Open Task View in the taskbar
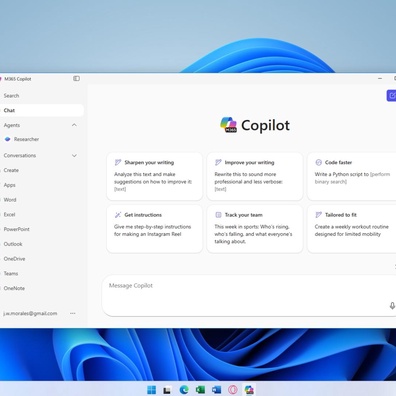This screenshot has width=396, height=396. click(167, 390)
